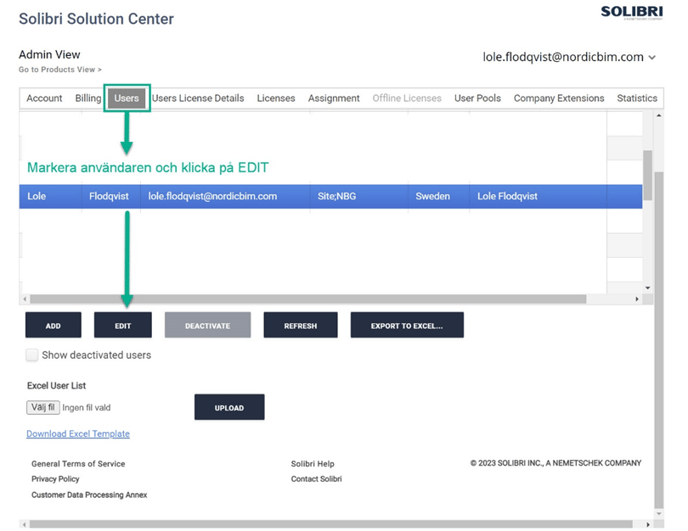Switch to the Licenses tab
Image resolution: width=688 pixels, height=531 pixels.
276,98
